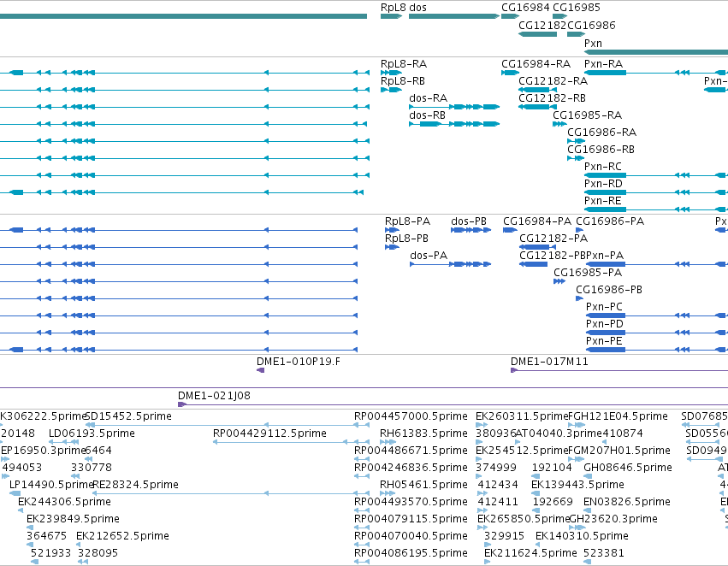
Task: Select the CG16984 gene label in the top track
Action: 525,8
